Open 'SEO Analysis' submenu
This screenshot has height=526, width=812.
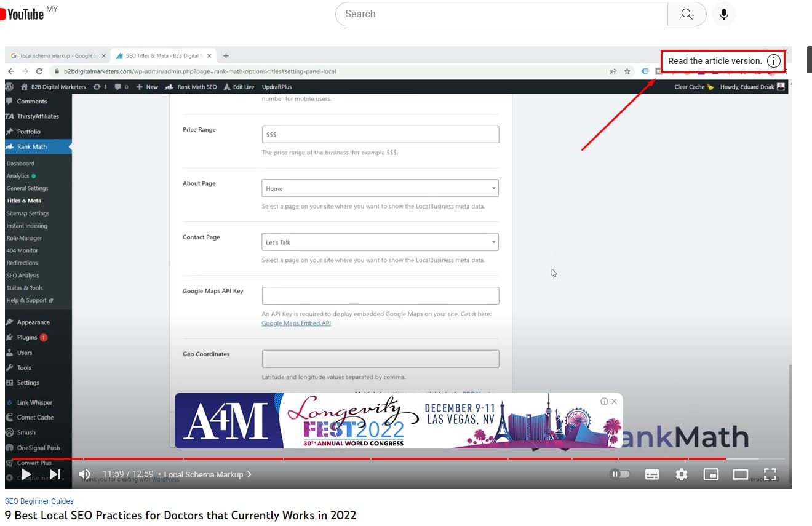[23, 276]
